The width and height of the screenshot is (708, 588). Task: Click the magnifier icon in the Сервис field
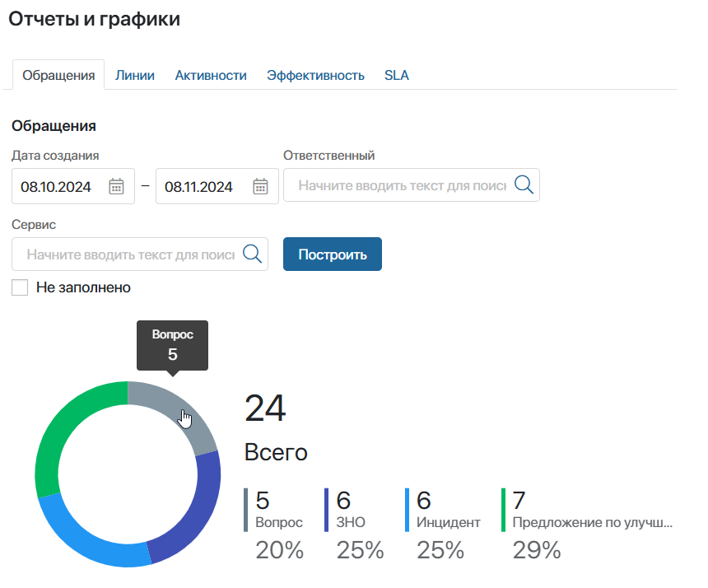(x=253, y=254)
